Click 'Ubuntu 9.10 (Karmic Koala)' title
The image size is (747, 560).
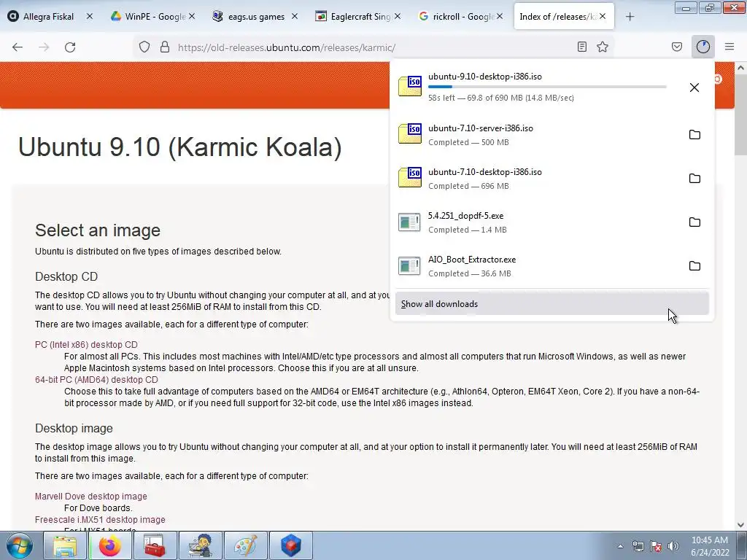coord(180,147)
